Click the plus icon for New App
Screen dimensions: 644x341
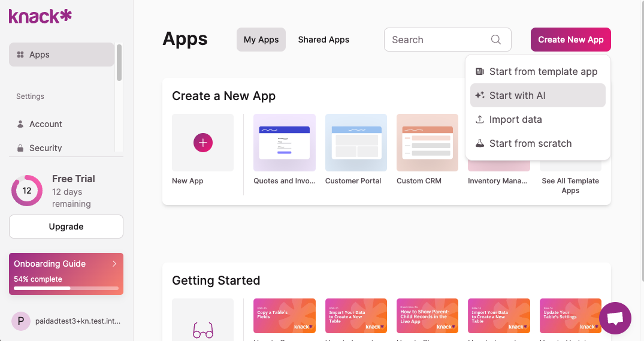pyautogui.click(x=202, y=143)
